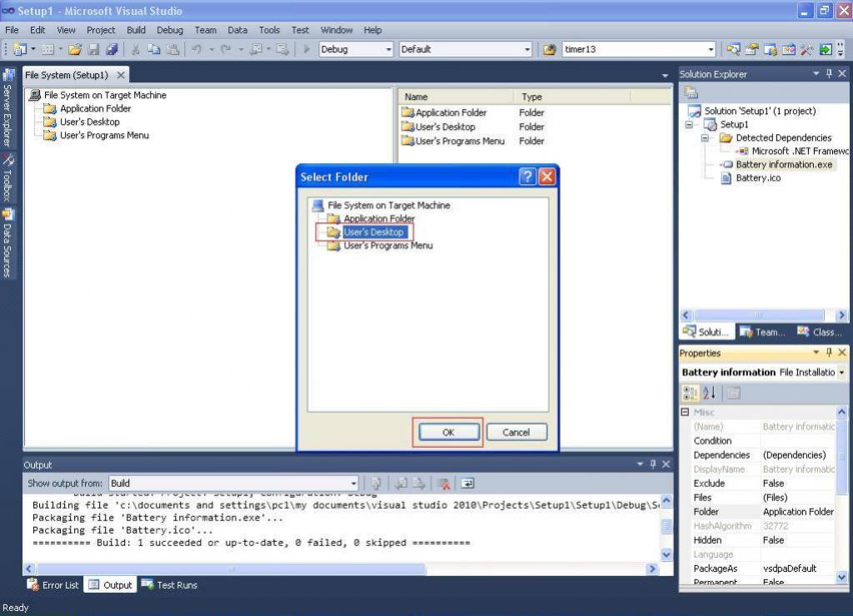Open the Team Explorer tab
The width and height of the screenshot is (853, 616).
[763, 331]
